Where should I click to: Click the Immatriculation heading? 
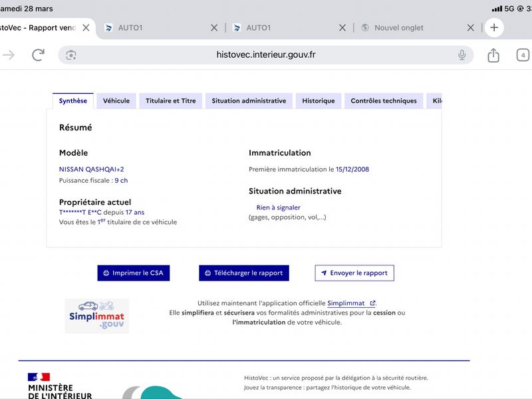(x=280, y=153)
